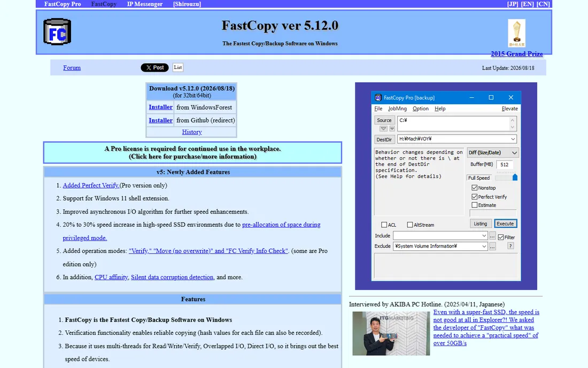Open the JobMng menu
This screenshot has height=368, width=588.
pyautogui.click(x=397, y=109)
